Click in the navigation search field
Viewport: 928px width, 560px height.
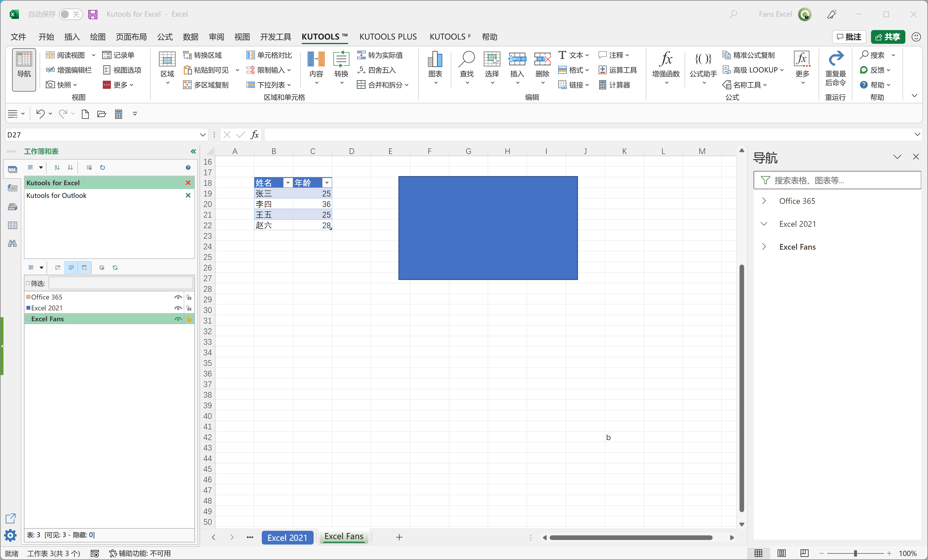point(837,180)
